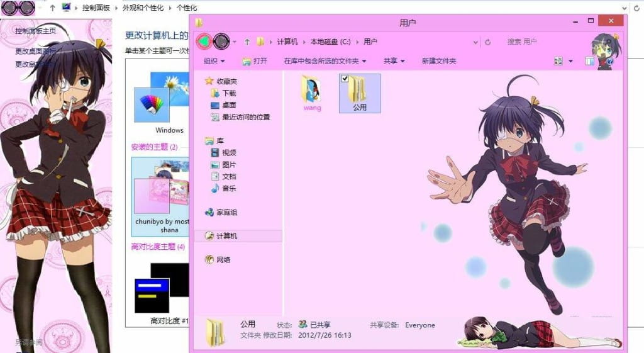
Task: Open 桌面 in navigation pane
Action: tap(223, 105)
